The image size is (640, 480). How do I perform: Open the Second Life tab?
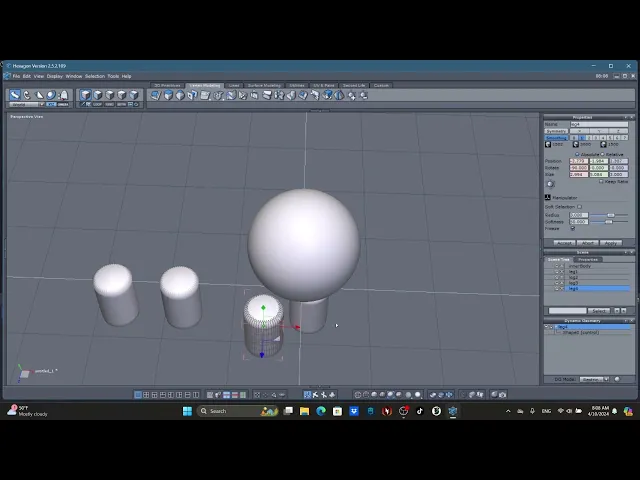pyautogui.click(x=353, y=85)
